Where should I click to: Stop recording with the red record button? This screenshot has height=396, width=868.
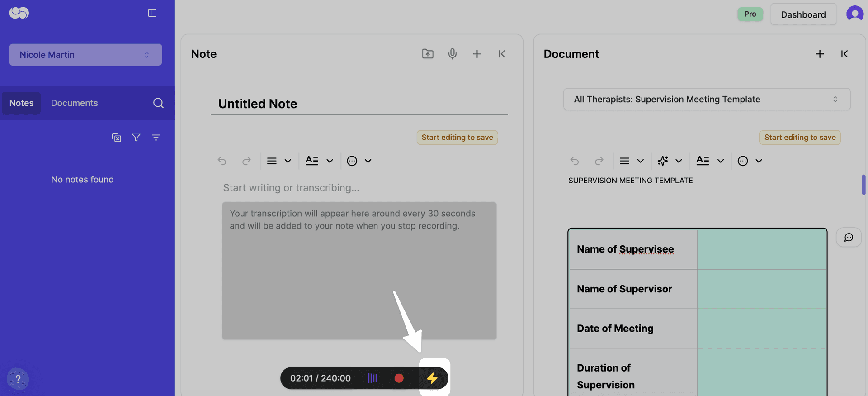click(399, 378)
